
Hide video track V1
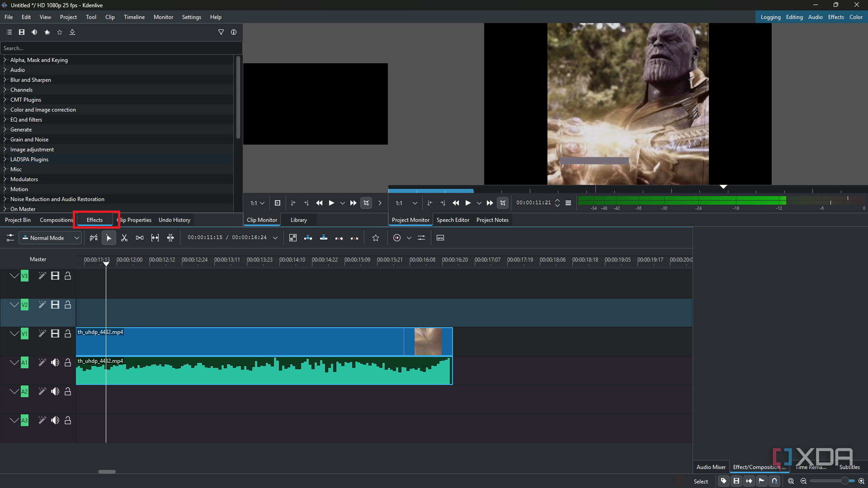[x=55, y=334]
